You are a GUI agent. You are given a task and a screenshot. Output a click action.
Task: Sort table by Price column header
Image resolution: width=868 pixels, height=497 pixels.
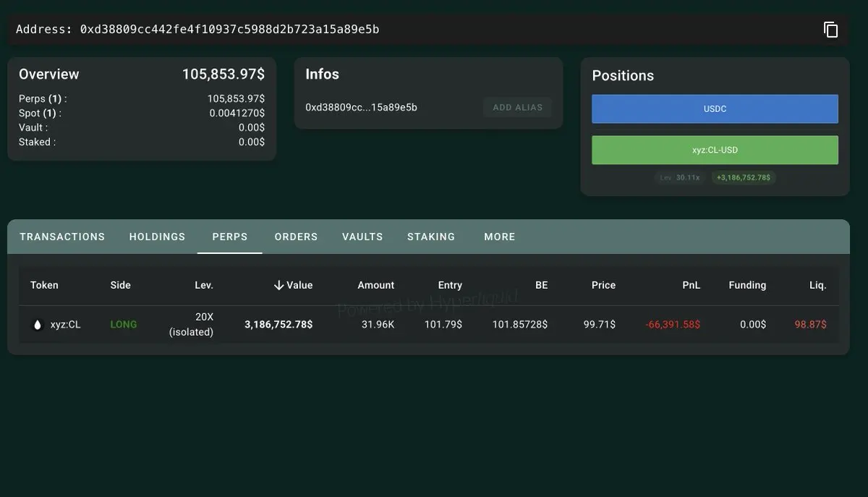click(x=603, y=285)
